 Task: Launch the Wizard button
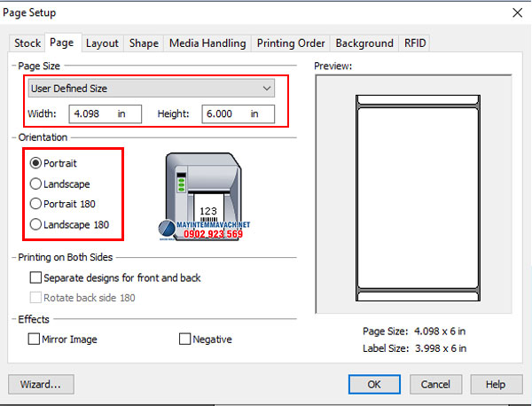[x=39, y=384]
